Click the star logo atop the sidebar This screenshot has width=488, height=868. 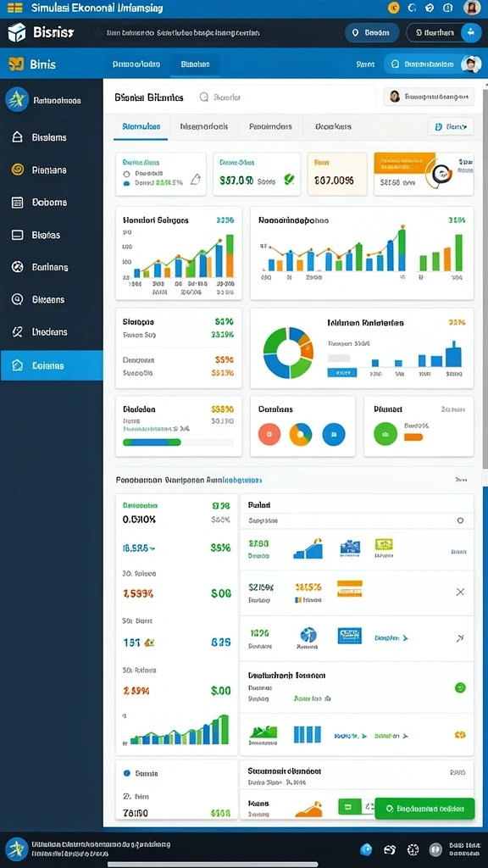pos(17,100)
